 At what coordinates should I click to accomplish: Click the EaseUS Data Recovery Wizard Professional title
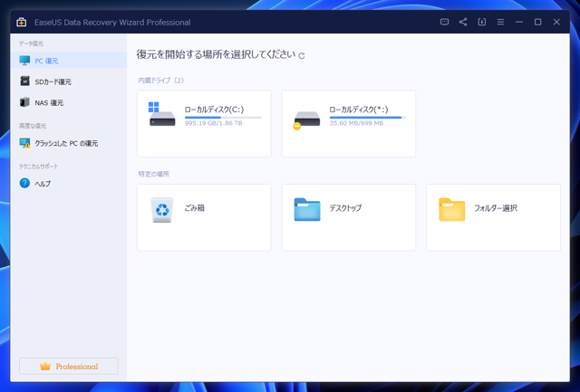[112, 22]
